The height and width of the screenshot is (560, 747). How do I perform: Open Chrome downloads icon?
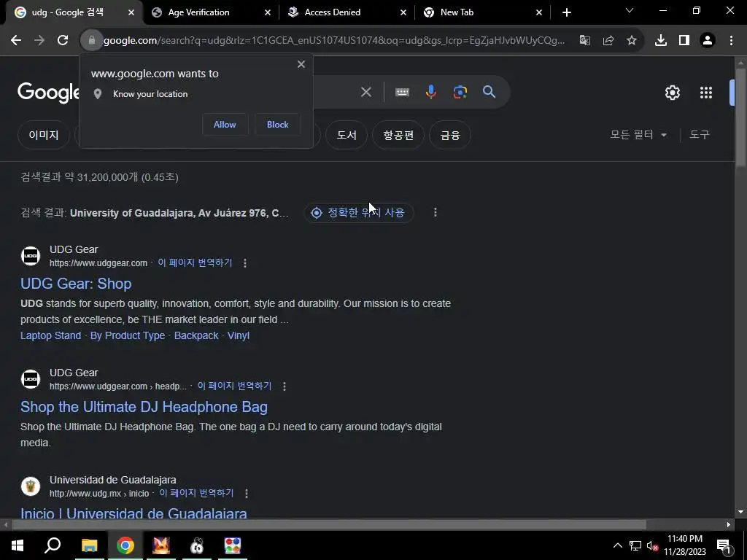pyautogui.click(x=660, y=41)
